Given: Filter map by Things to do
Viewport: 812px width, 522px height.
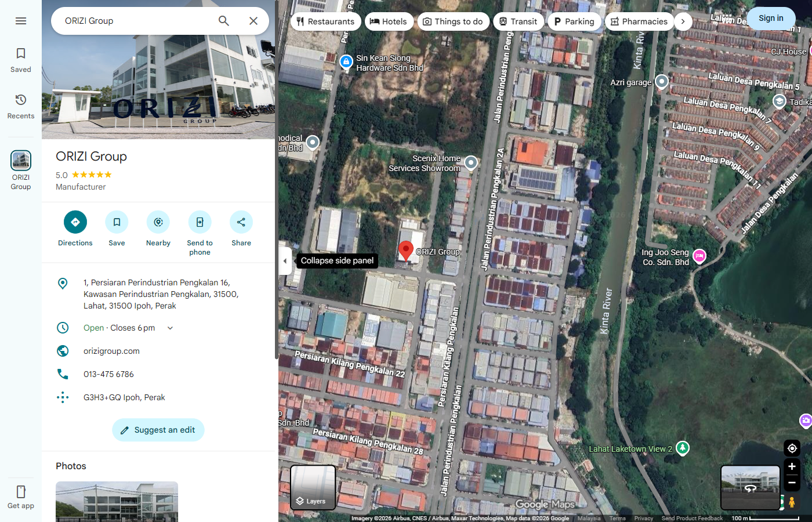Looking at the screenshot, I should coord(453,21).
